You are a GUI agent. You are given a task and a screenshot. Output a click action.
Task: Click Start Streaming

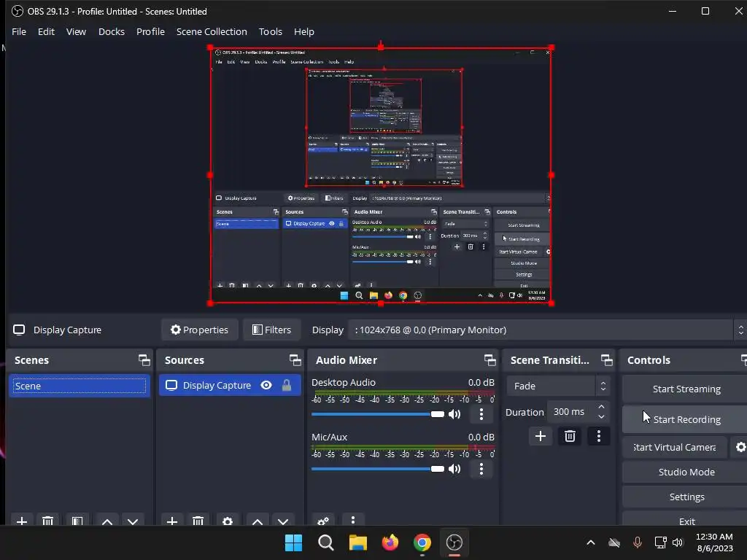tap(686, 389)
